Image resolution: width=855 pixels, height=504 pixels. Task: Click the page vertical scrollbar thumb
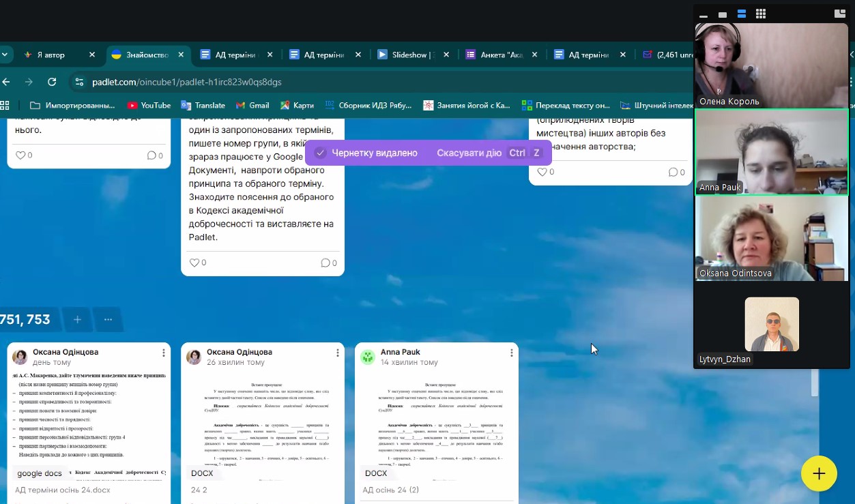coord(814,382)
